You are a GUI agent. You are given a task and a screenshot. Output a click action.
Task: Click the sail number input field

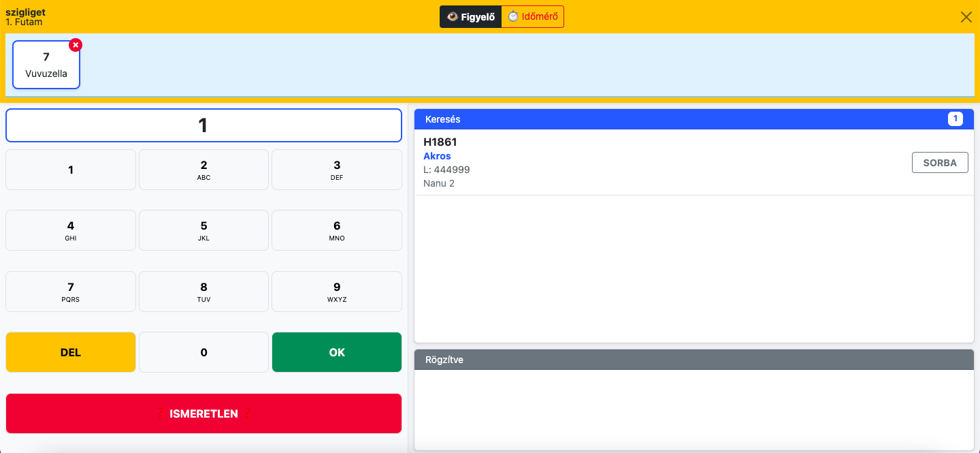pos(203,125)
